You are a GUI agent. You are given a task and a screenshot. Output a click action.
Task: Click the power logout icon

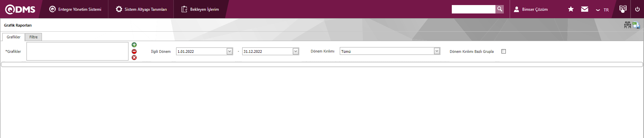[637, 9]
